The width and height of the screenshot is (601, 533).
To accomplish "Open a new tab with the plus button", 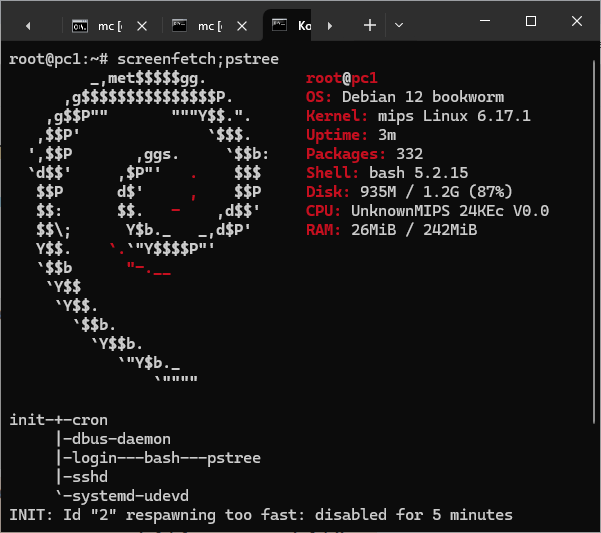I will pos(369,26).
